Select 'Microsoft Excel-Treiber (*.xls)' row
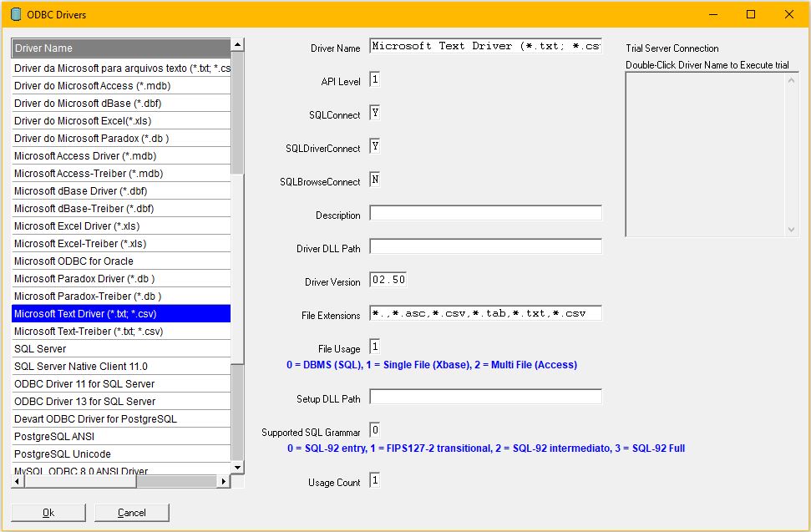Screen dimensions: 811x532 coord(121,244)
